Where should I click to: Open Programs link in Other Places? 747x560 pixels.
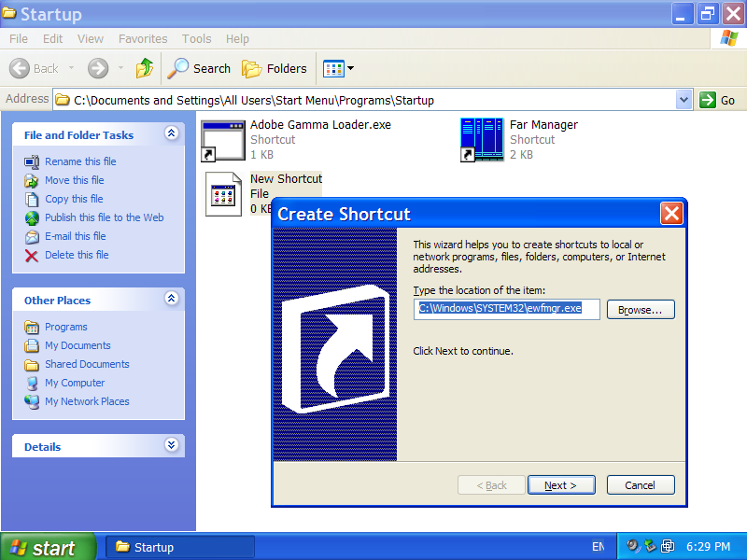click(x=66, y=327)
